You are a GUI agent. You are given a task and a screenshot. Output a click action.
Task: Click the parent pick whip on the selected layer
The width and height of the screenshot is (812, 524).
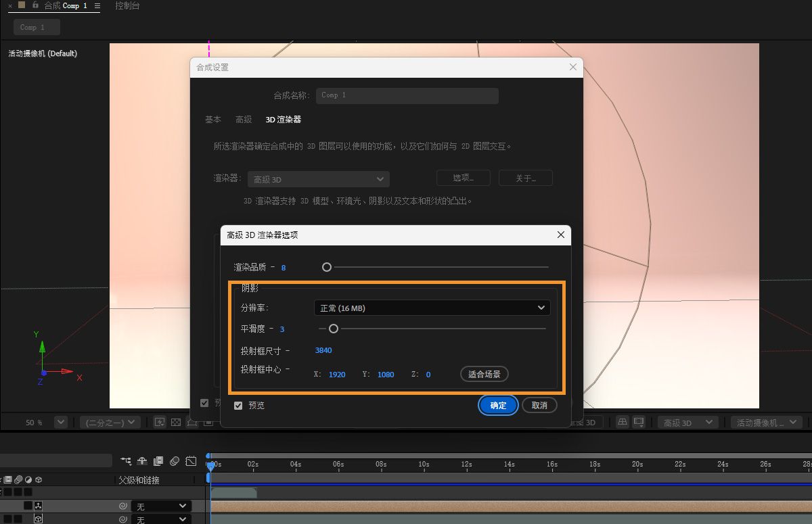click(124, 506)
